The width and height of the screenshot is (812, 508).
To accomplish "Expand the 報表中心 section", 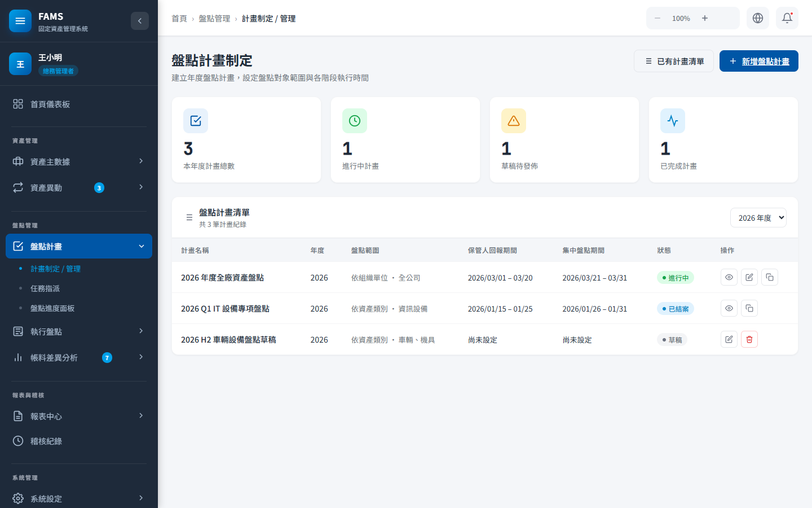I will coord(79,415).
